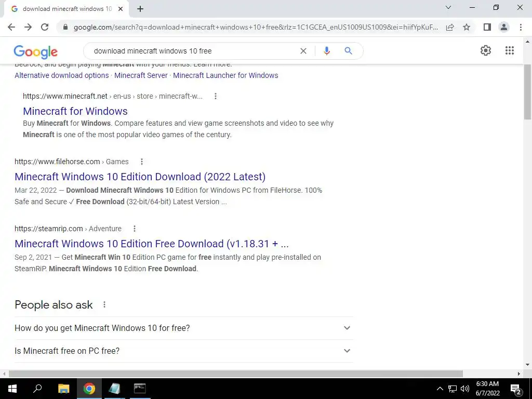Viewport: 532px width, 399px height.
Task: Click the Google logo
Action: tap(36, 51)
